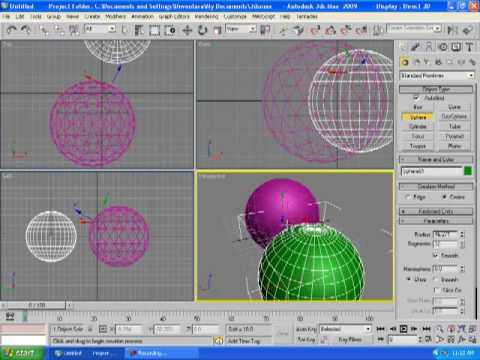Click the time slider handle
Screen dimensions: 480x360
(37, 305)
